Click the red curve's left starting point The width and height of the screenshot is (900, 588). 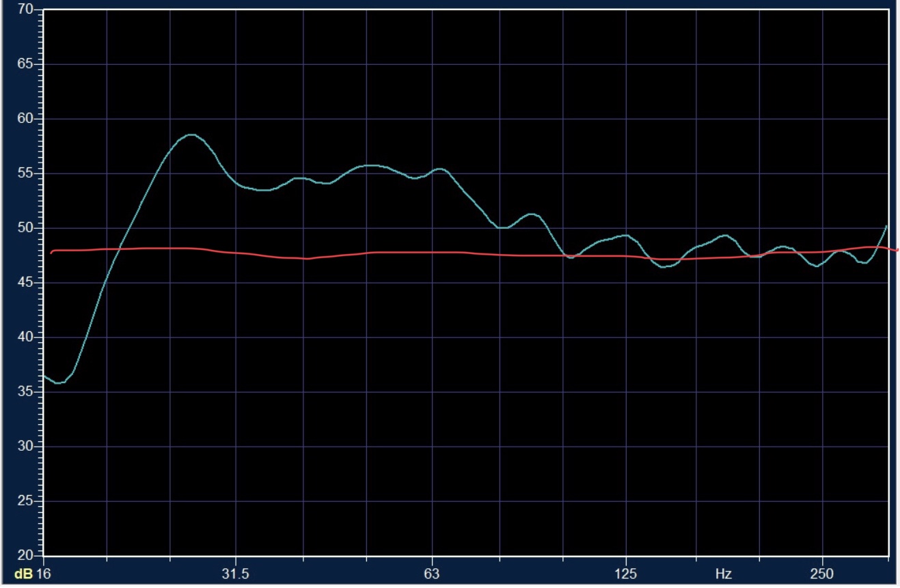(51, 253)
